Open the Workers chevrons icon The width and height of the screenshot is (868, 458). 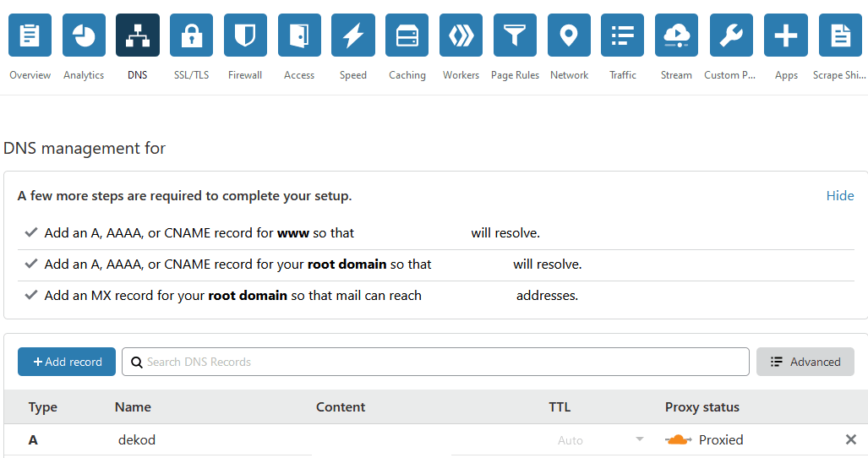461,35
